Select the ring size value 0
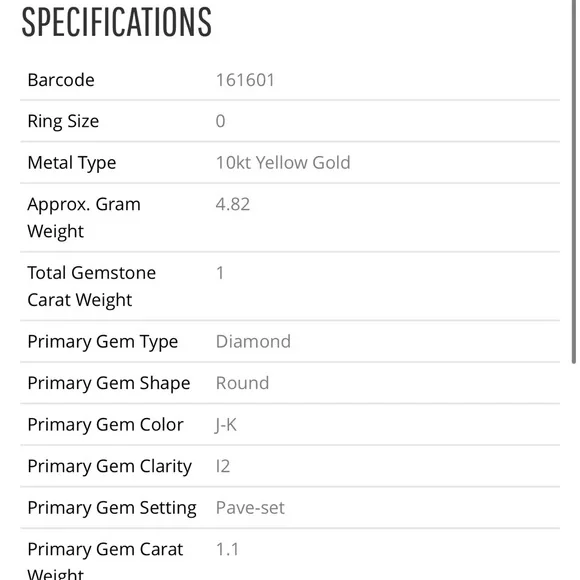The height and width of the screenshot is (580, 580). (x=220, y=121)
